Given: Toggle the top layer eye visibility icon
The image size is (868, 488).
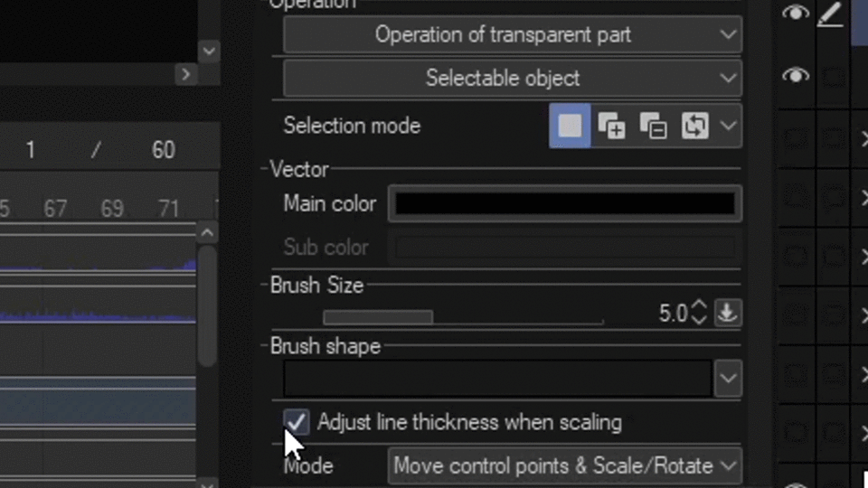Looking at the screenshot, I should (x=795, y=14).
